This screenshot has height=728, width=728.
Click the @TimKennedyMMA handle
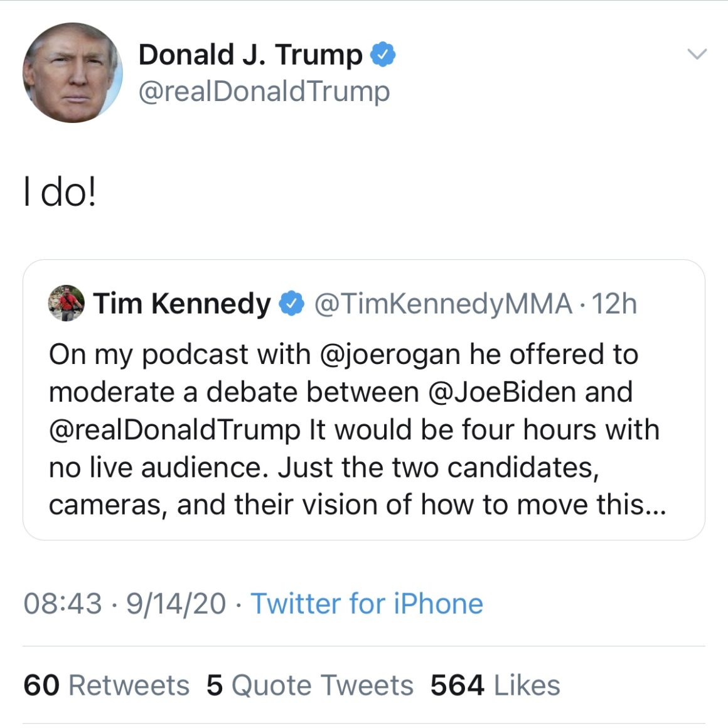pos(442,304)
